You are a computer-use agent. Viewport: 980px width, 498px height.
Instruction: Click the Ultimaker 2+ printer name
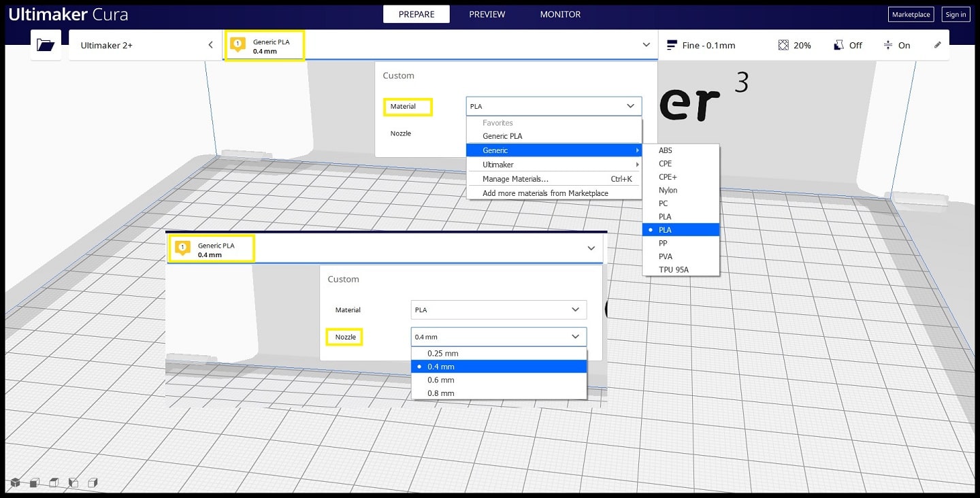(107, 45)
